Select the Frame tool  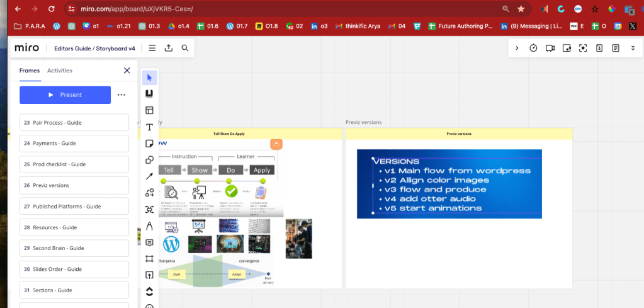(149, 259)
